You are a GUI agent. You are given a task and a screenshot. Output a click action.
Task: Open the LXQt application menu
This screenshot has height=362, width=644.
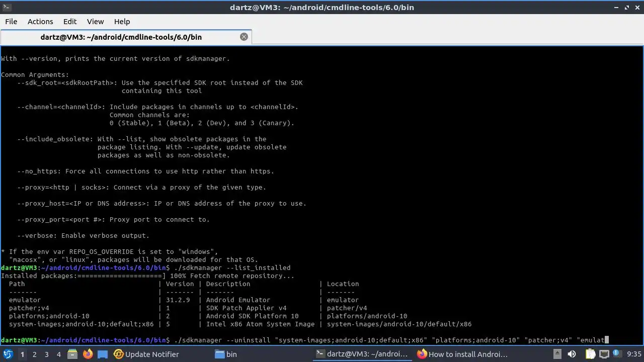pos(8,354)
